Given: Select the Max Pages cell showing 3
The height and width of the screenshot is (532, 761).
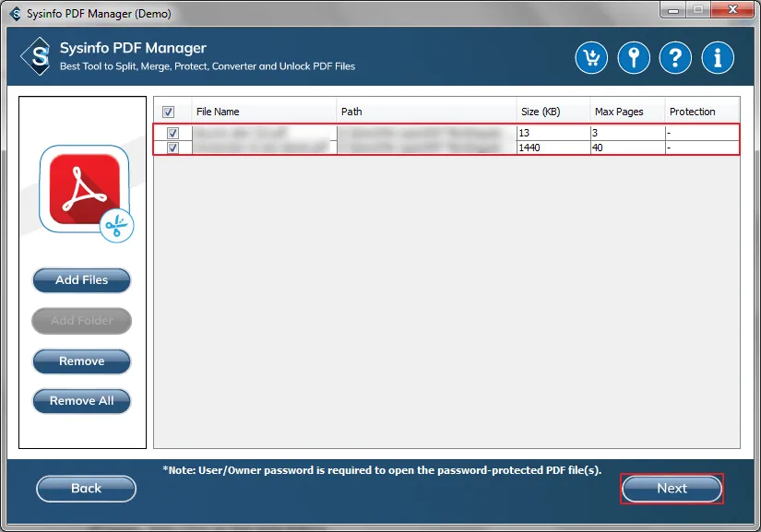Looking at the screenshot, I should coord(627,133).
